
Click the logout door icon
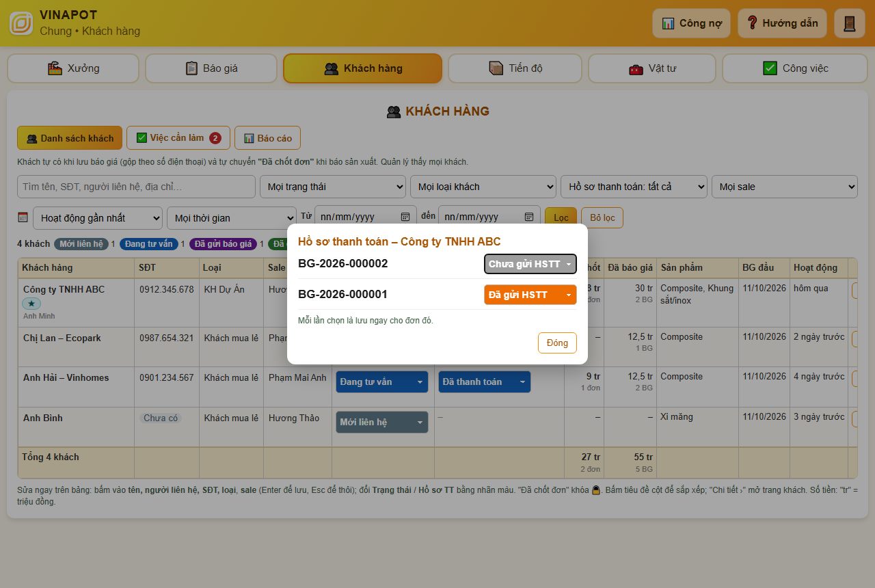point(850,23)
